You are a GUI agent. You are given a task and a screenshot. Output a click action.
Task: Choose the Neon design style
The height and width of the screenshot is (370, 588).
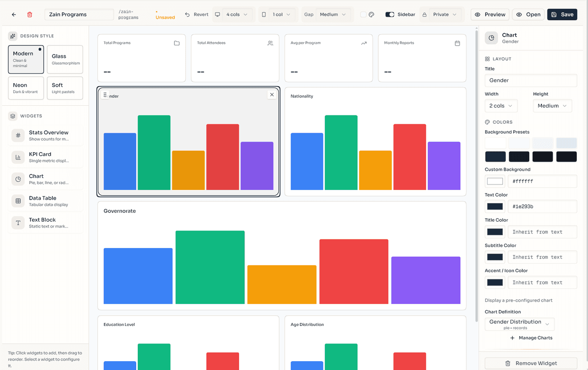(25, 88)
